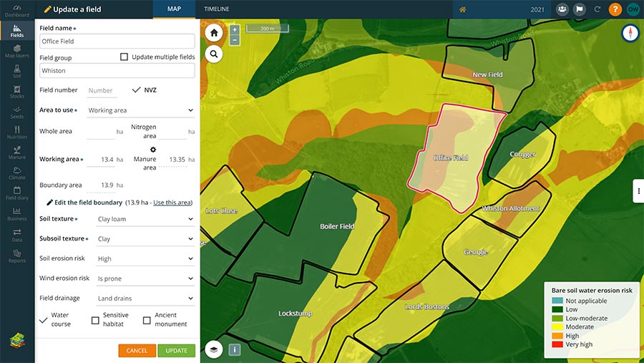Open the map layers stack button

coord(213,349)
